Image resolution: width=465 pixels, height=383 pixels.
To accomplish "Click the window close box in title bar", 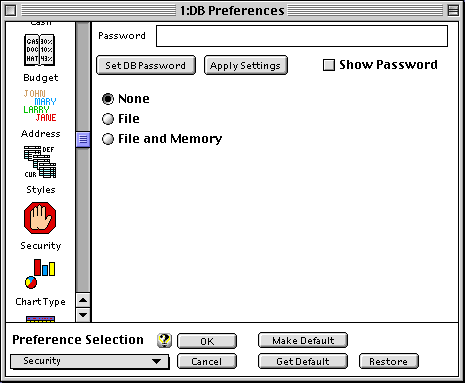I will [x=10, y=11].
